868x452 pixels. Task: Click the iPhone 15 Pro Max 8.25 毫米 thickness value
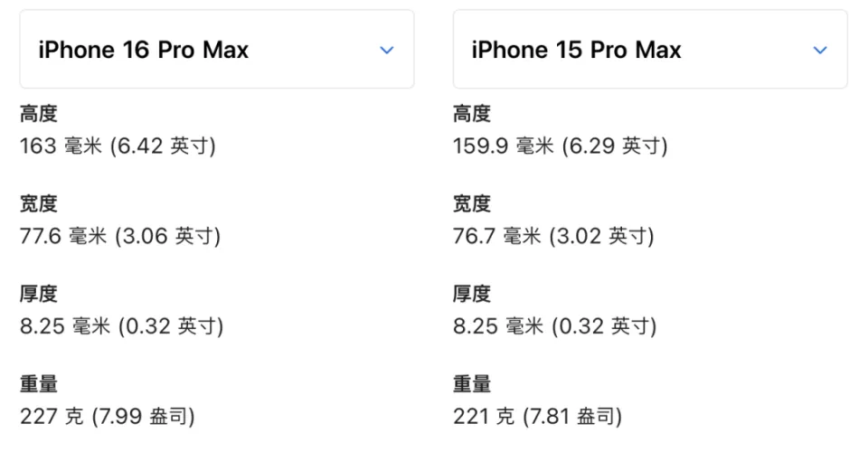(x=554, y=325)
